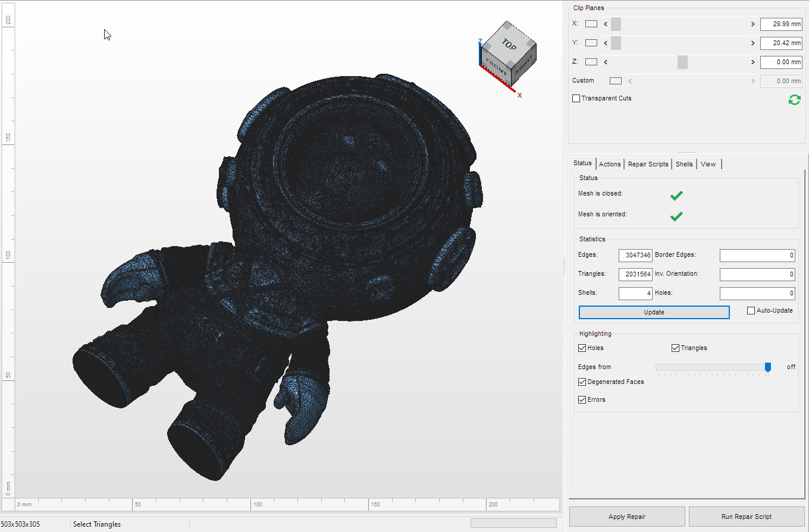The height and width of the screenshot is (532, 809).
Task: Toggle the X clip plane box
Action: point(591,24)
